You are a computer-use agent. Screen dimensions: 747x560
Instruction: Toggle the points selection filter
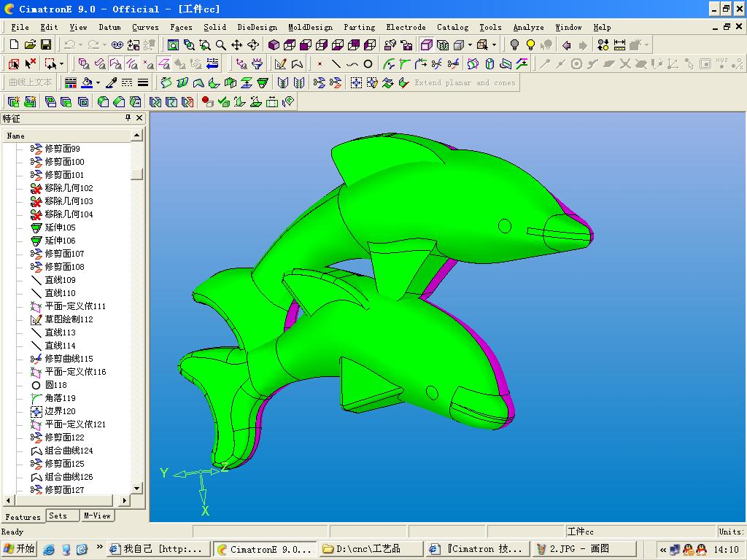tap(148, 63)
